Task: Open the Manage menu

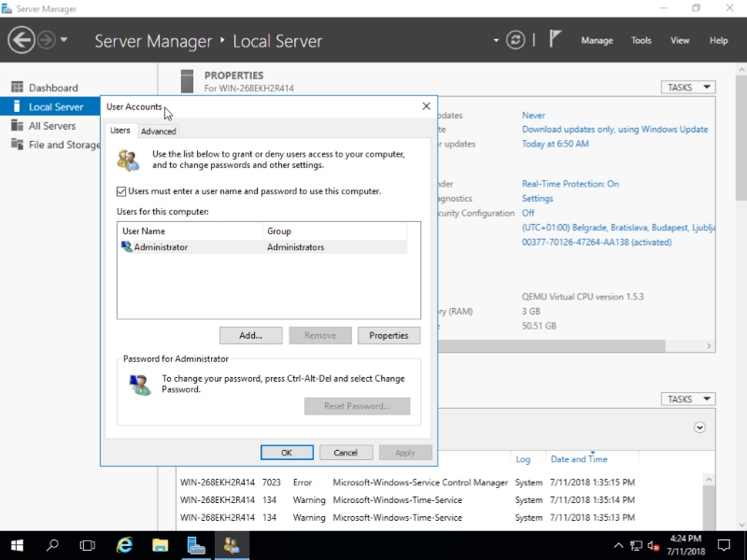Action: pos(597,40)
